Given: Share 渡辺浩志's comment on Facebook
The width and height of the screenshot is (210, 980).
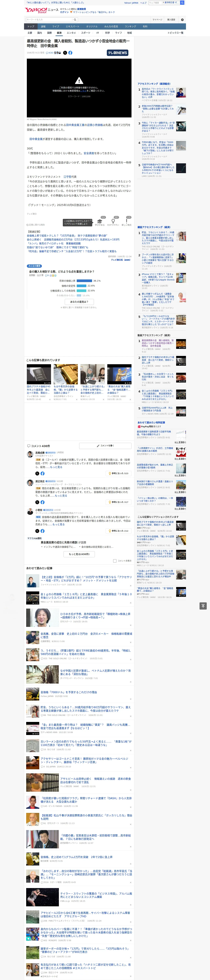Looking at the screenshot, I should [42, 502].
